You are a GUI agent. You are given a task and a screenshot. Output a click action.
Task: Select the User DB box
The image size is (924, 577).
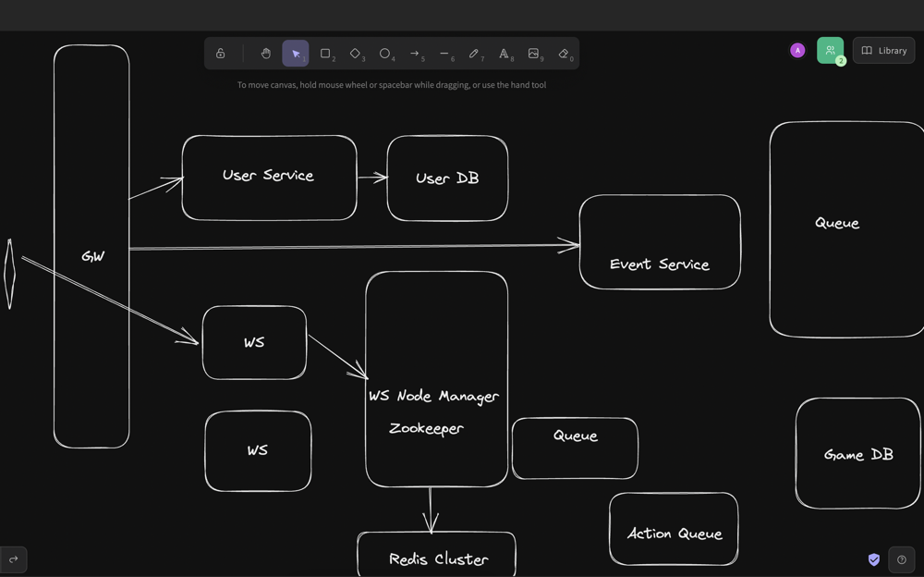pyautogui.click(x=447, y=178)
